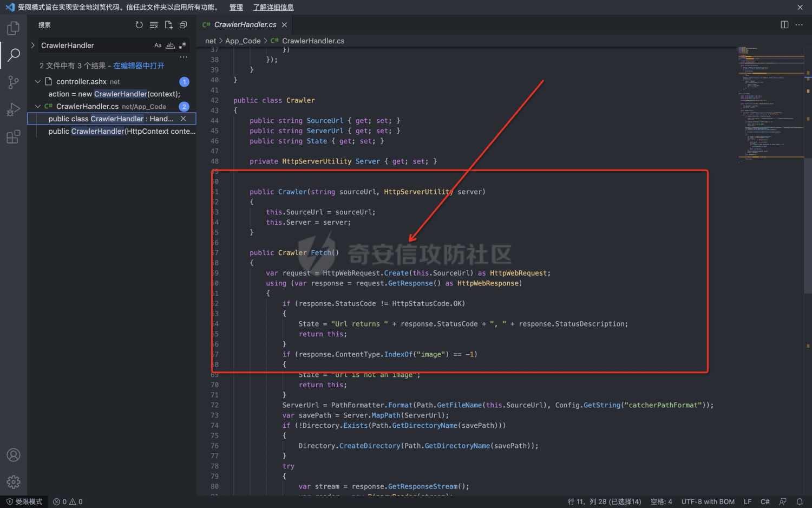Click the UTF-8 with BOM encoding indicator
Screen dimensions: 812x508
[x=708, y=502]
